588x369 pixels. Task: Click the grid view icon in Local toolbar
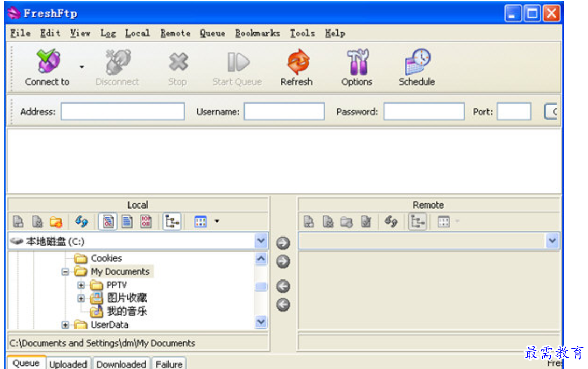click(x=200, y=222)
